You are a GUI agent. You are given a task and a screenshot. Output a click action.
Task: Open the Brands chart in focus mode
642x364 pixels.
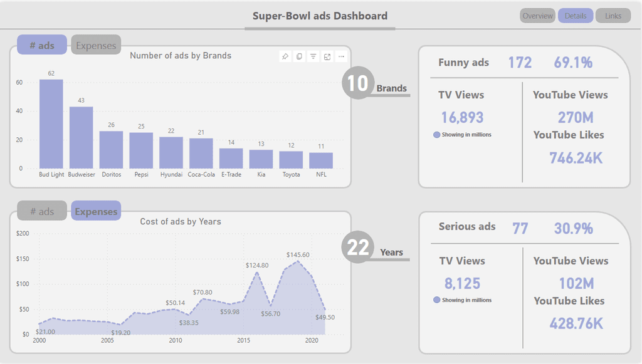[327, 56]
